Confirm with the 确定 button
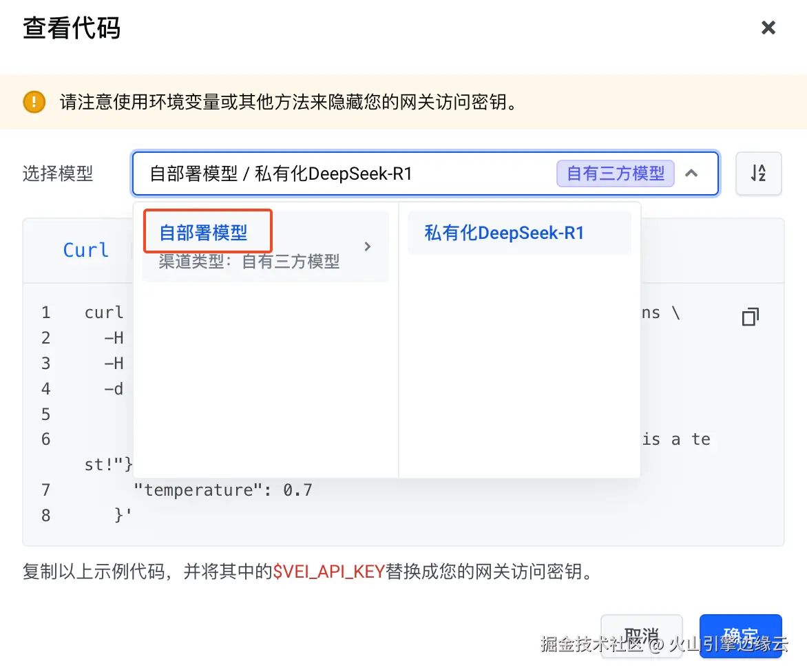 tap(741, 636)
